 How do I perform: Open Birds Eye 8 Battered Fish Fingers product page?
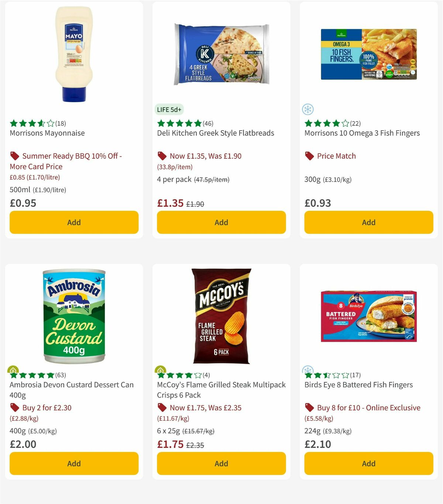(358, 384)
